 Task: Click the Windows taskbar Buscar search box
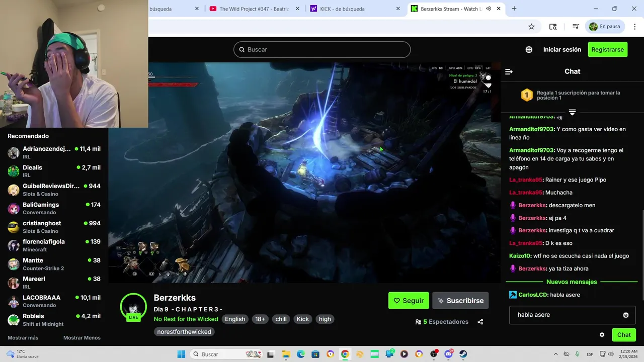227,354
